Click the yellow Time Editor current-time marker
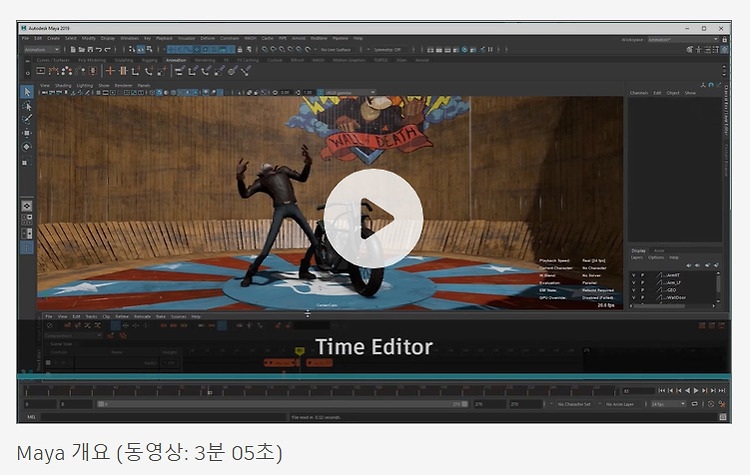The image size is (750, 475). [300, 351]
